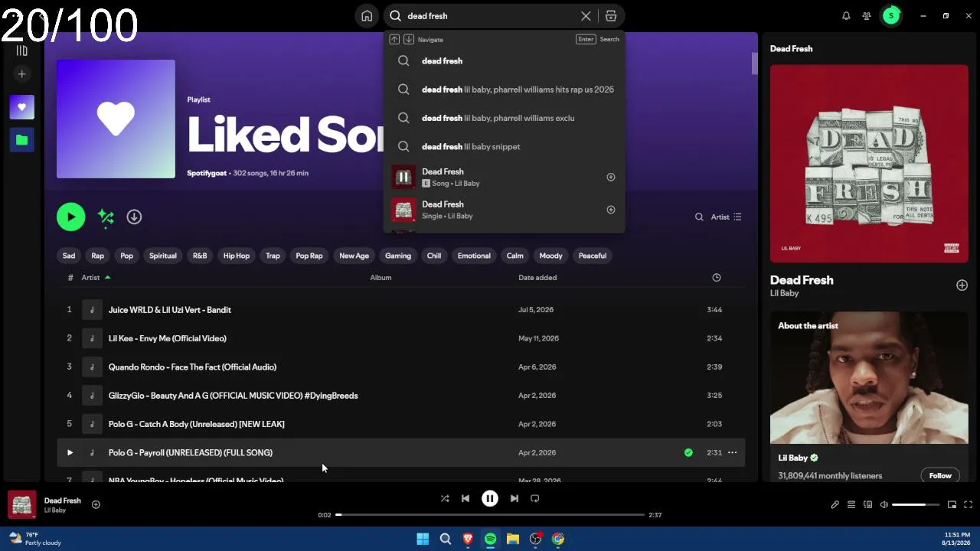980x551 pixels.
Task: Open Spotifygoat profile link
Action: 207,174
